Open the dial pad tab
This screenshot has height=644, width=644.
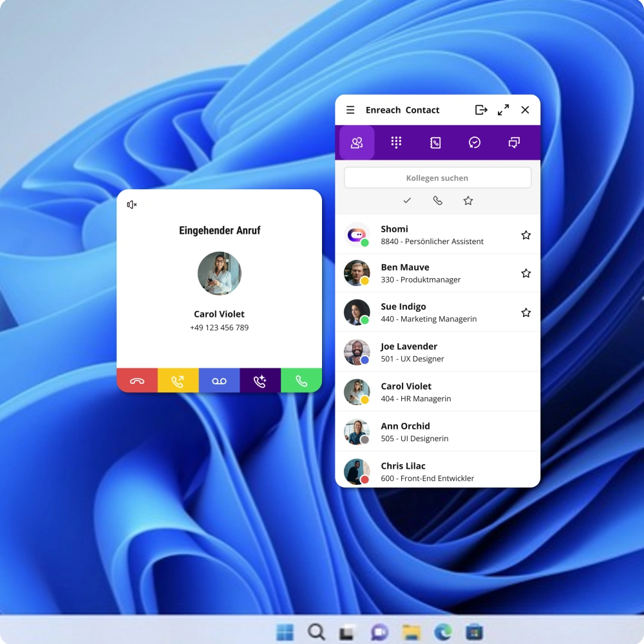pyautogui.click(x=396, y=142)
